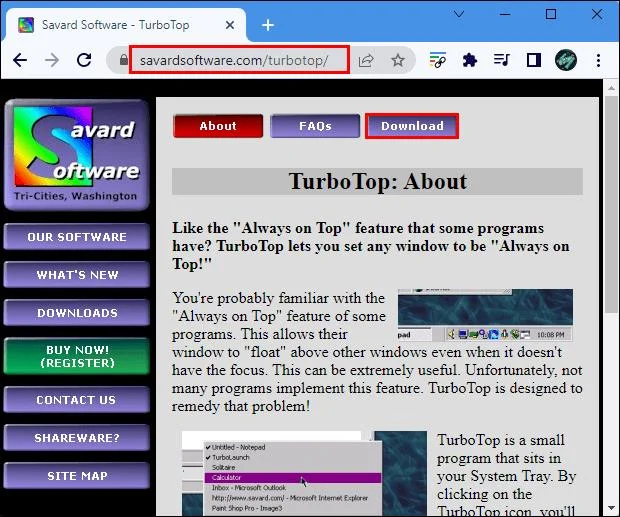Open the About tab button
620x517 pixels.
[218, 126]
